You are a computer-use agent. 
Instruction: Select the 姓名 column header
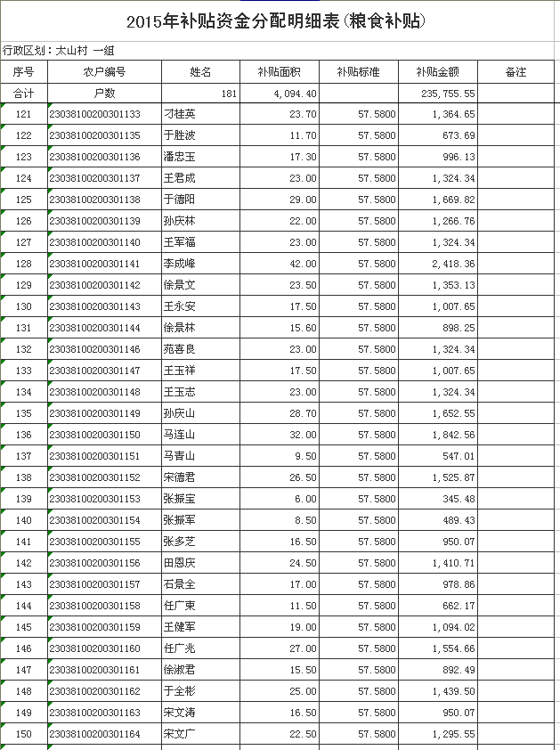point(201,72)
